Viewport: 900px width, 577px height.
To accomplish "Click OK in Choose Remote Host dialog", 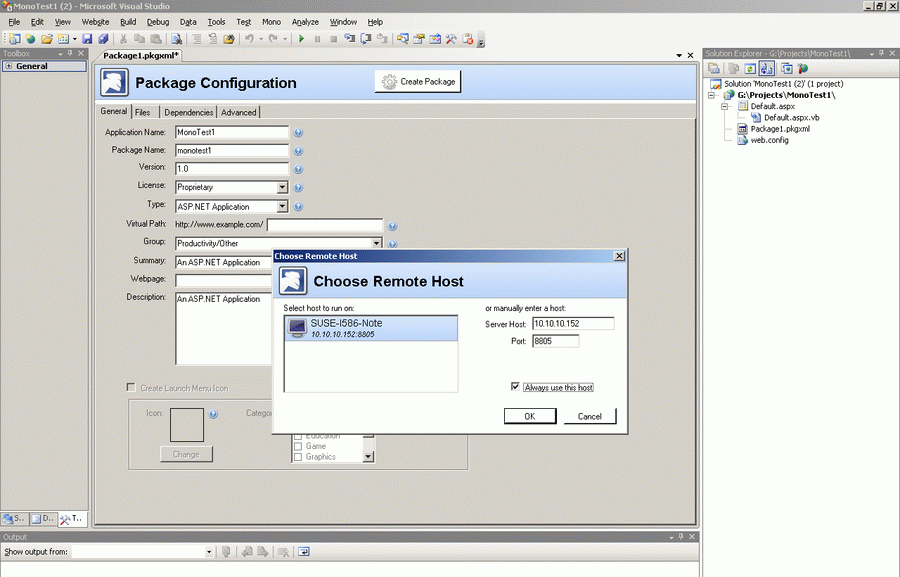I will [x=530, y=416].
